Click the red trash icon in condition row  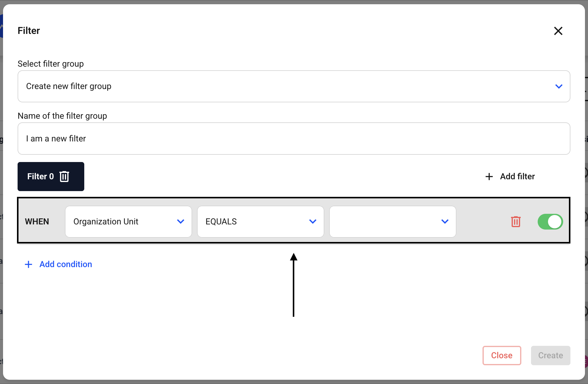[x=516, y=222]
